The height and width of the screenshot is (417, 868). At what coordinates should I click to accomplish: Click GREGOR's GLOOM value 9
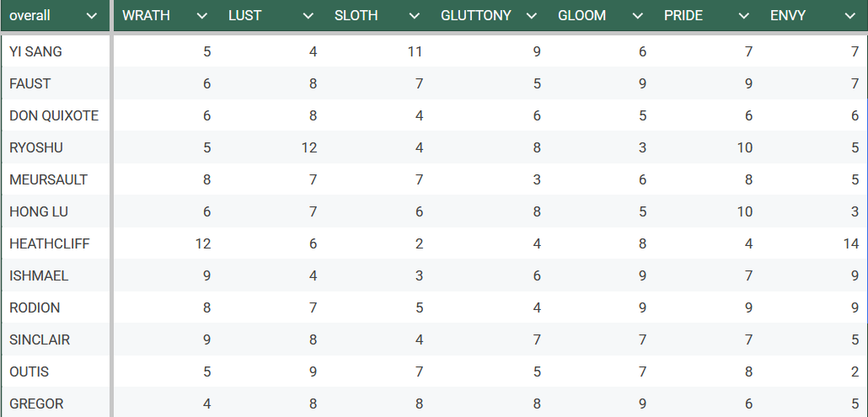642,404
